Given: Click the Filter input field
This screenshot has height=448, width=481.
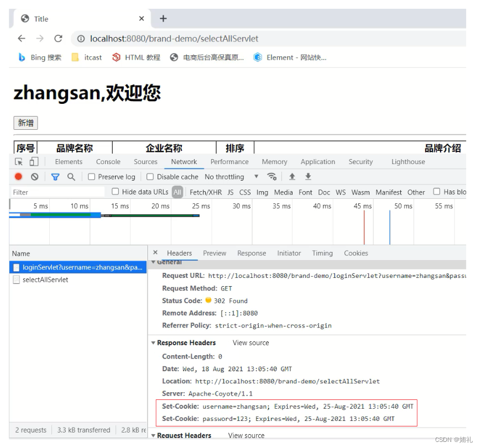Looking at the screenshot, I should tap(57, 192).
